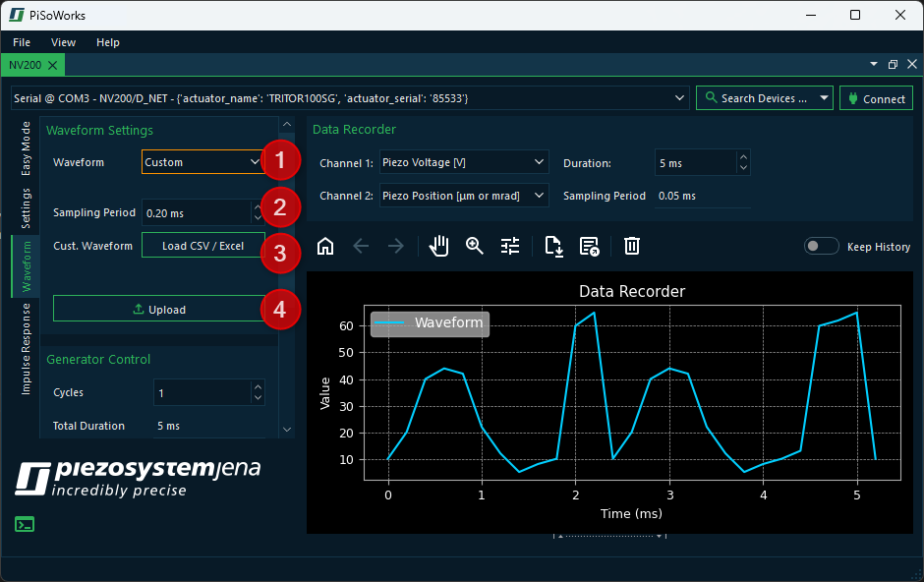924x582 pixels.
Task: Click the export data file icon
Action: 553,246
